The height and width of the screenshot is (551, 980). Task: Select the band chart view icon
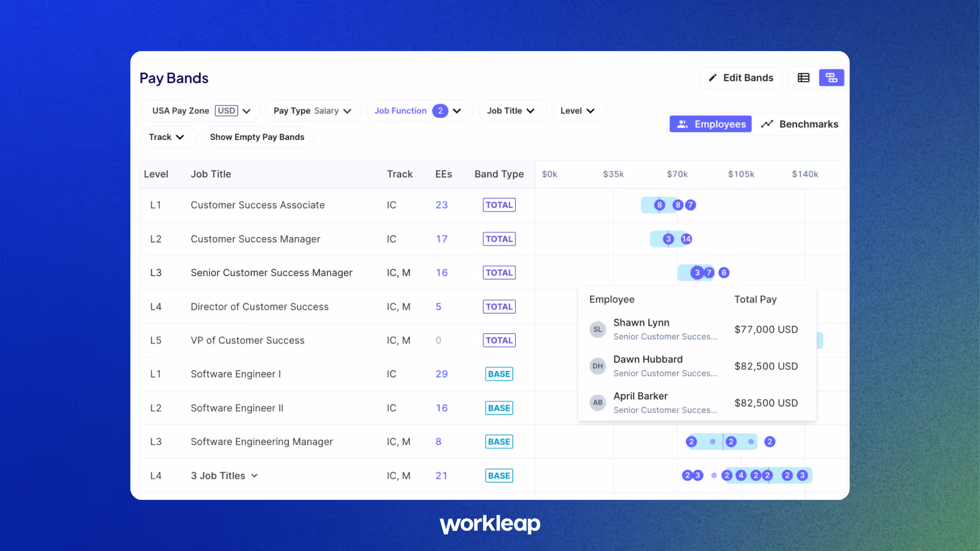point(831,78)
